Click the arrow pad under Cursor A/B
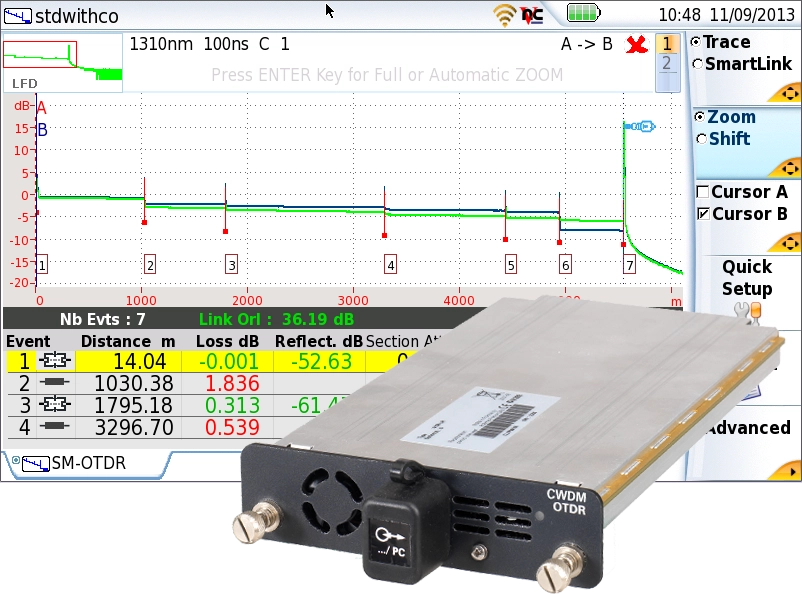802x594 pixels. coord(789,243)
